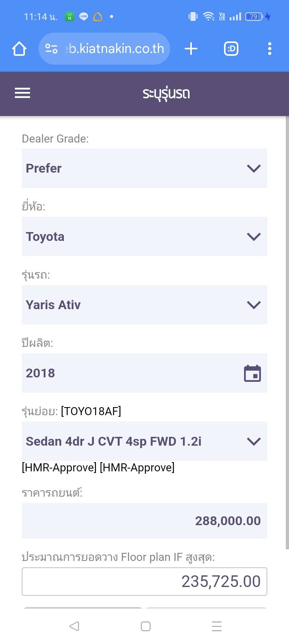Viewport: 289px width, 644px height.
Task: Tap the LINE notification icon in status bar
Action: point(83,17)
